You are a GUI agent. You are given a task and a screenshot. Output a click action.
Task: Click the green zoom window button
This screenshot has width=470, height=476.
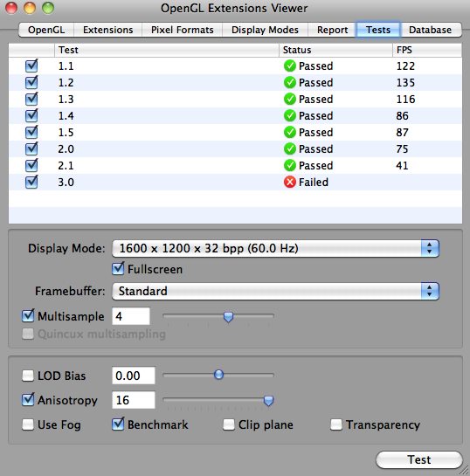tap(48, 8)
